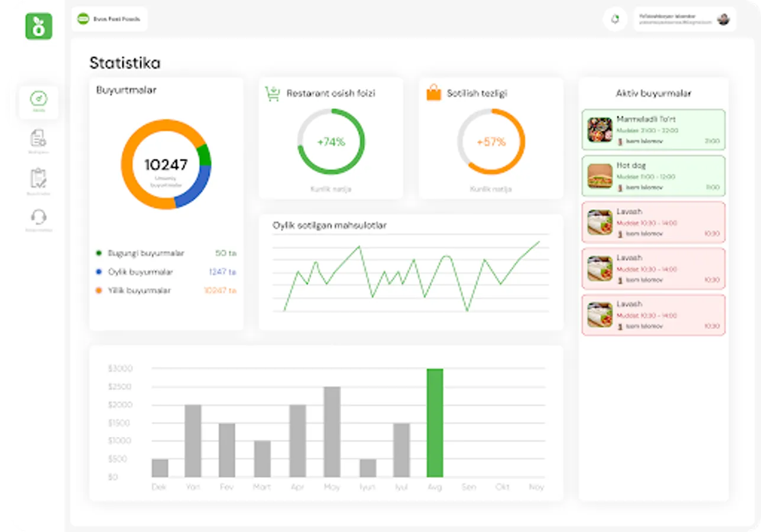Click the orange bag icon beside Sotilish tezligi
Viewport: 761px width, 532px height.
(x=434, y=93)
